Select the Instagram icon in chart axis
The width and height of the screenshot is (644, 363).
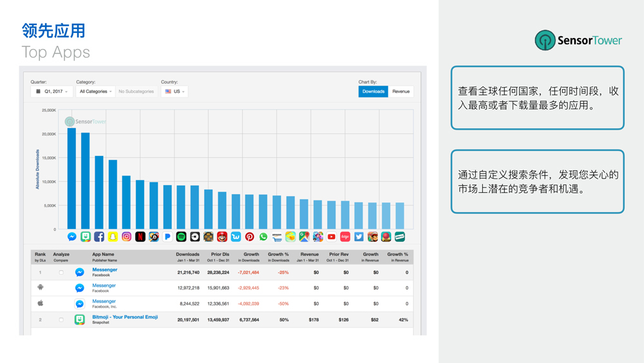[x=126, y=237]
